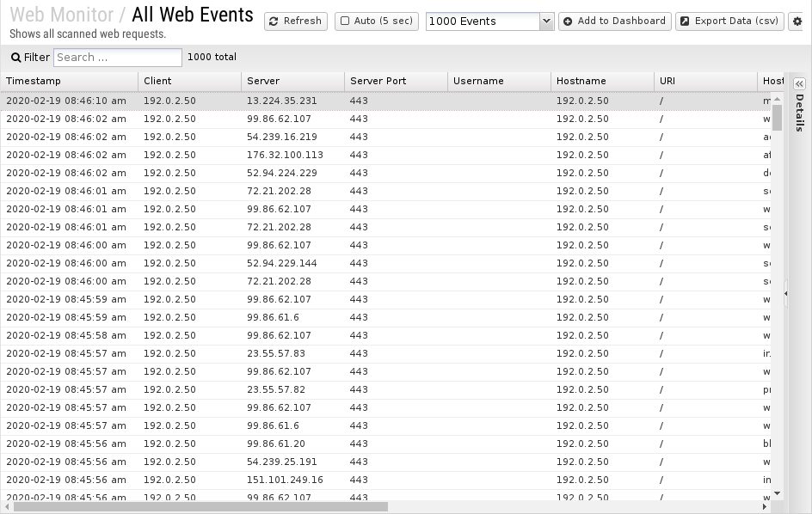Viewport: 812px width, 514px height.
Task: Click the refresh arrows icon
Action: [274, 21]
